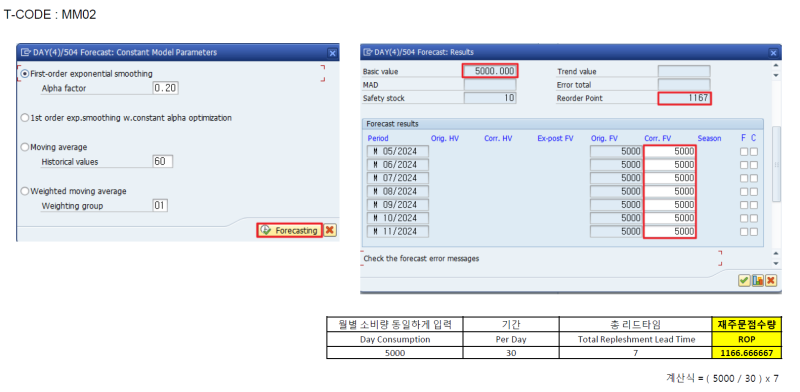Click the title icon of Constant Model Parameters window
The image size is (800, 392).
[26, 52]
